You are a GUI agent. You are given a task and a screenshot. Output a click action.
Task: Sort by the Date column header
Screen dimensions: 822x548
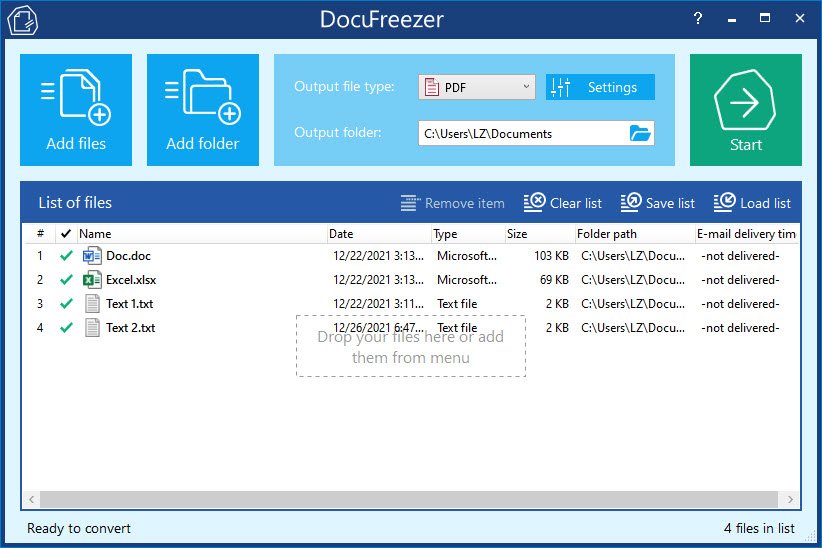pyautogui.click(x=379, y=234)
